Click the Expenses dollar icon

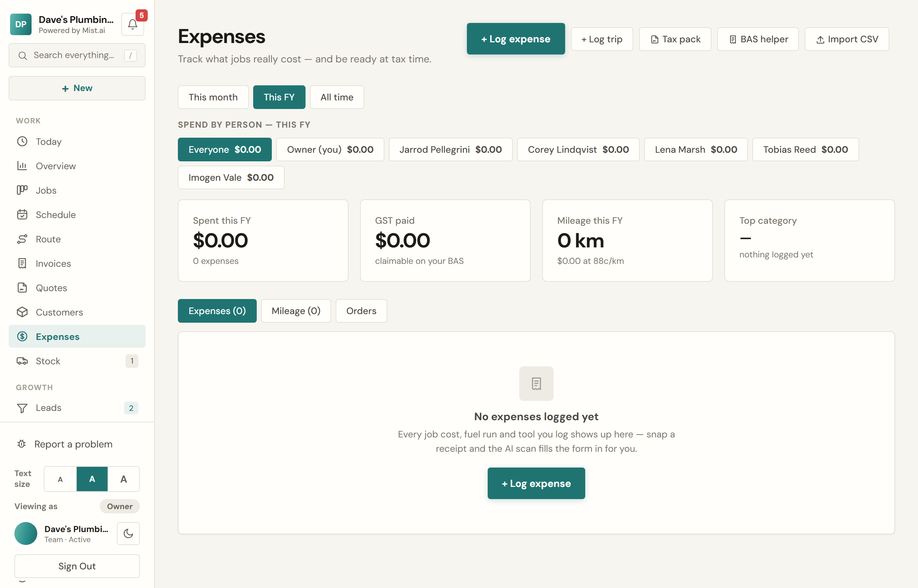point(22,336)
